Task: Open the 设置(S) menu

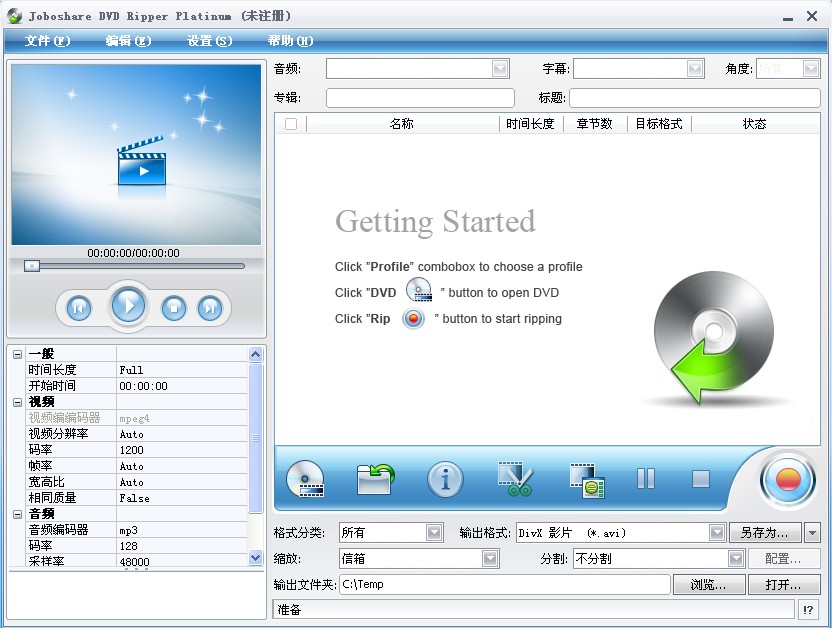Action: (x=210, y=41)
